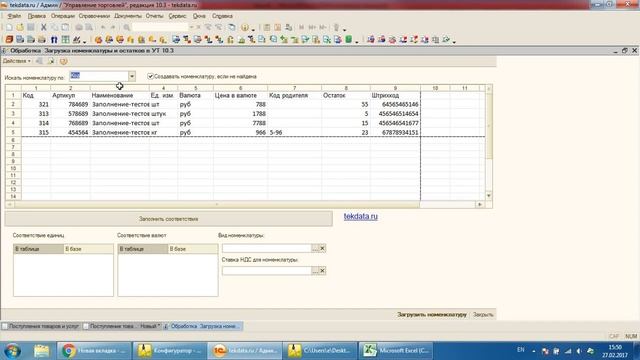Clear the Вид номенклатуры field with X
640x360 pixels.
coord(322,248)
